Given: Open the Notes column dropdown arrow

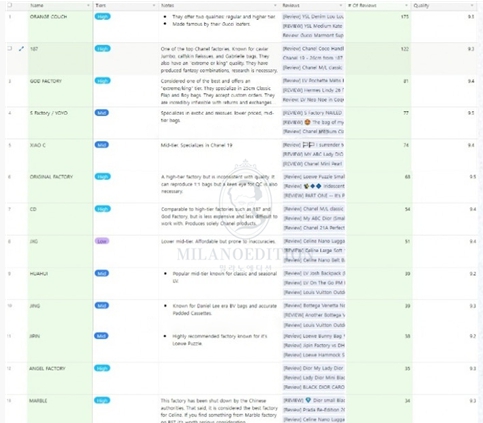Looking at the screenshot, I should [x=275, y=6].
